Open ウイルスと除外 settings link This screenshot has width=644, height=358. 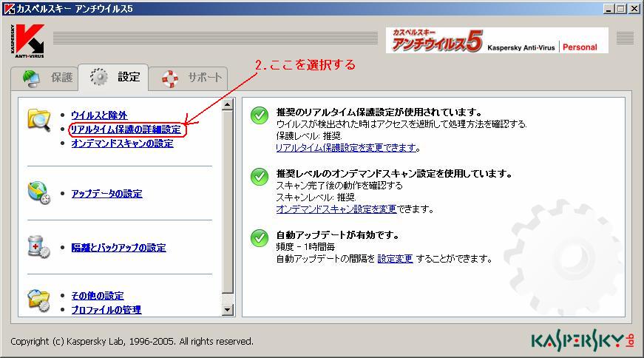coord(99,115)
